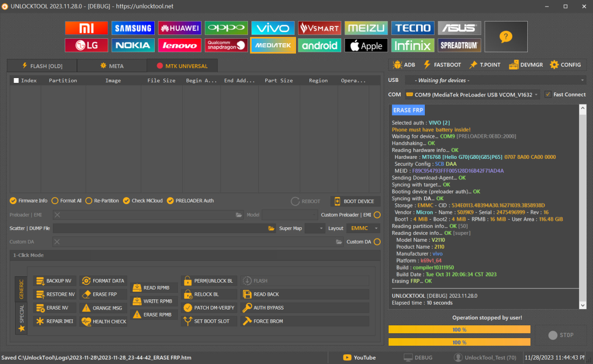
Task: Switch to the META tab
Action: pos(112,66)
